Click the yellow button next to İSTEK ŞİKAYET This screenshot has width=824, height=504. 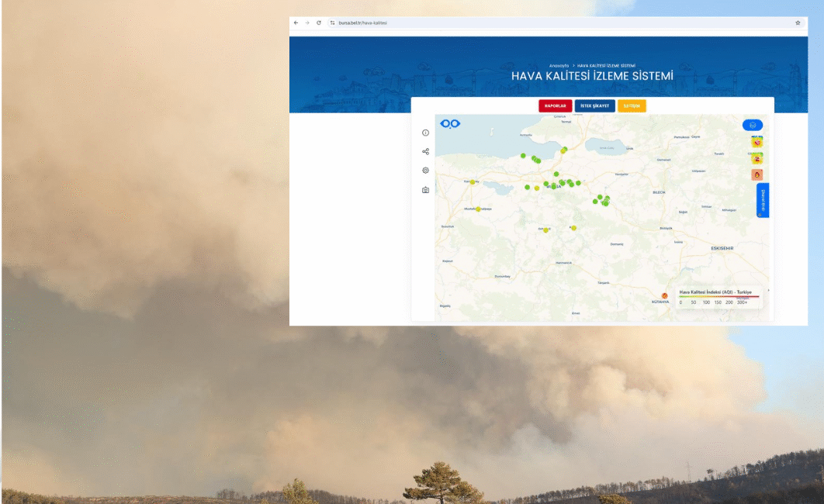(x=632, y=106)
